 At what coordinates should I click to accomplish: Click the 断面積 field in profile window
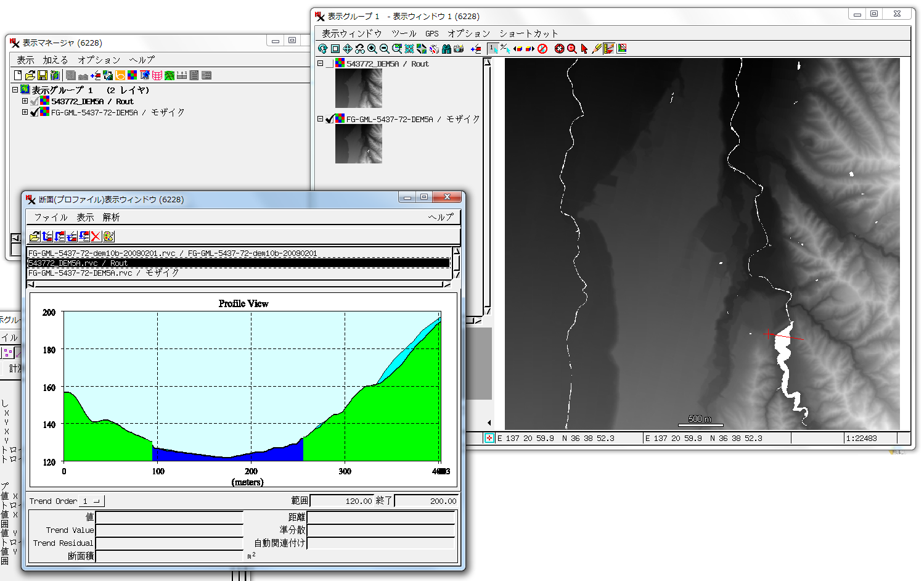tap(170, 556)
